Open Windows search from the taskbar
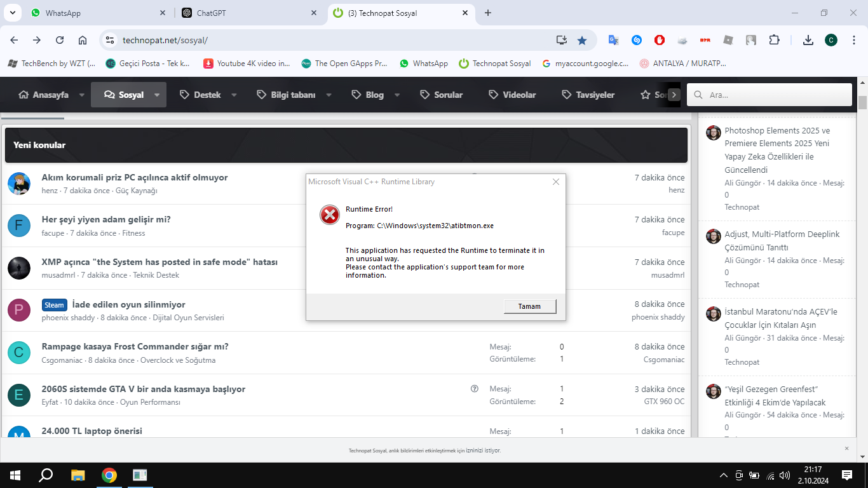 pos(46,475)
